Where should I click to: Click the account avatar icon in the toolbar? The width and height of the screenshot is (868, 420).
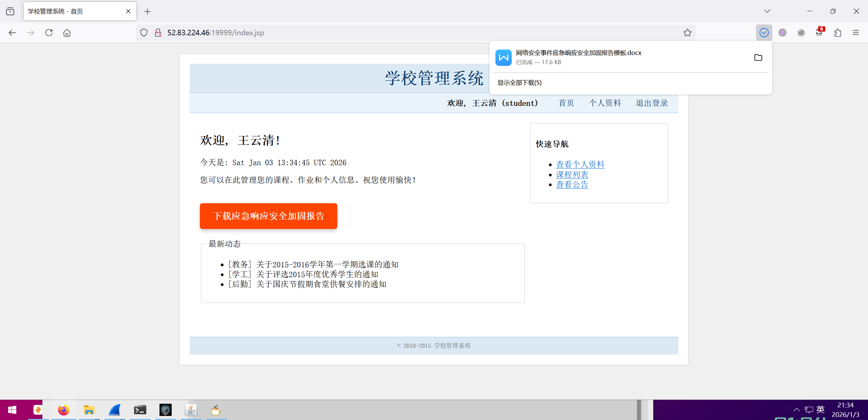(x=782, y=33)
